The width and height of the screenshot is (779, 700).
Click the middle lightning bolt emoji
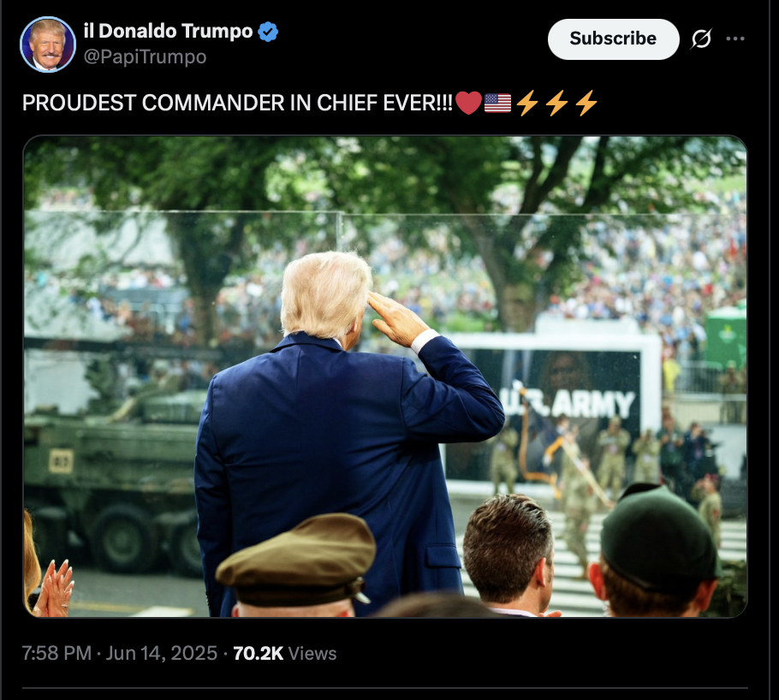(556, 103)
